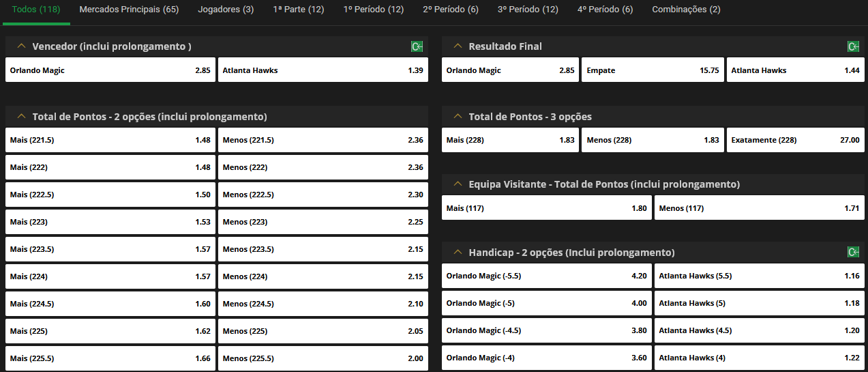This screenshot has height=372, width=868.
Task: Choose Mais (223.5) at 1.57
Action: [110, 249]
